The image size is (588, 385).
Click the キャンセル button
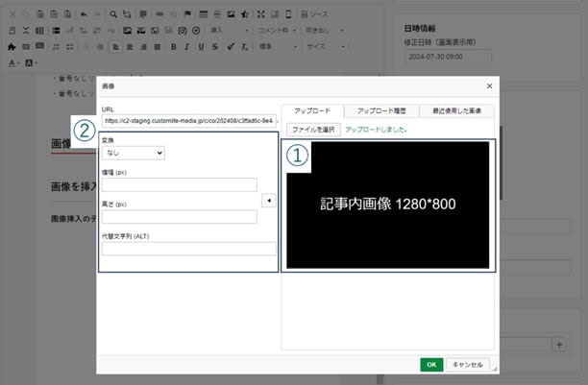point(467,365)
